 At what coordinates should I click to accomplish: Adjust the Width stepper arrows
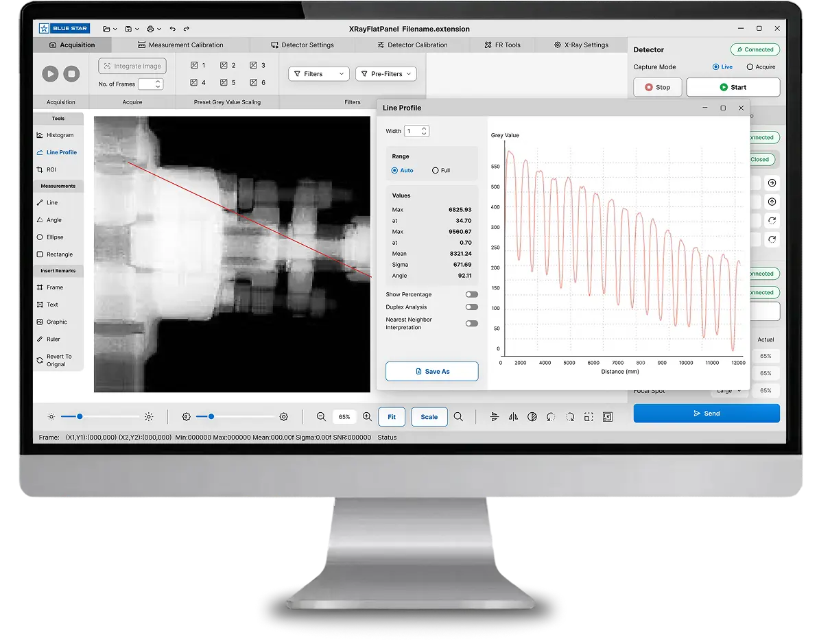click(x=424, y=131)
